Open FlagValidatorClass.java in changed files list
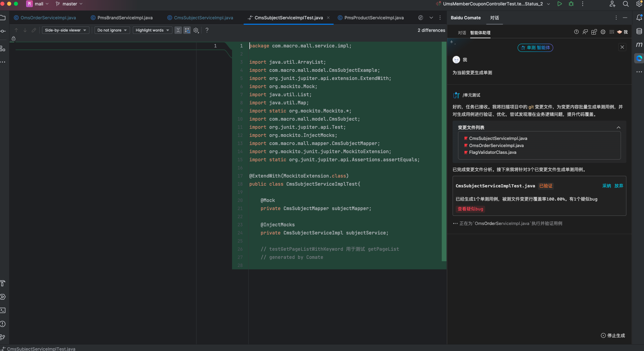 pyautogui.click(x=493, y=152)
